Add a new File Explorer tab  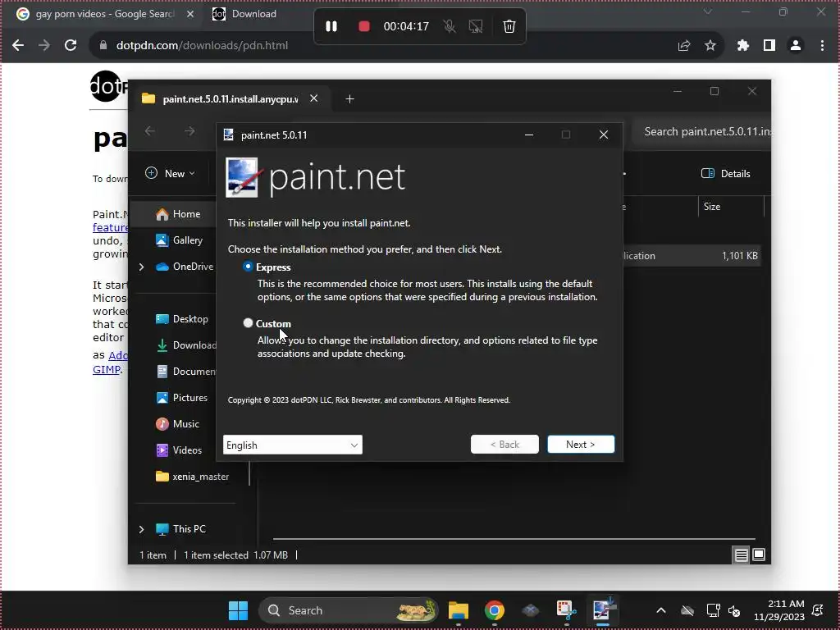pos(349,99)
